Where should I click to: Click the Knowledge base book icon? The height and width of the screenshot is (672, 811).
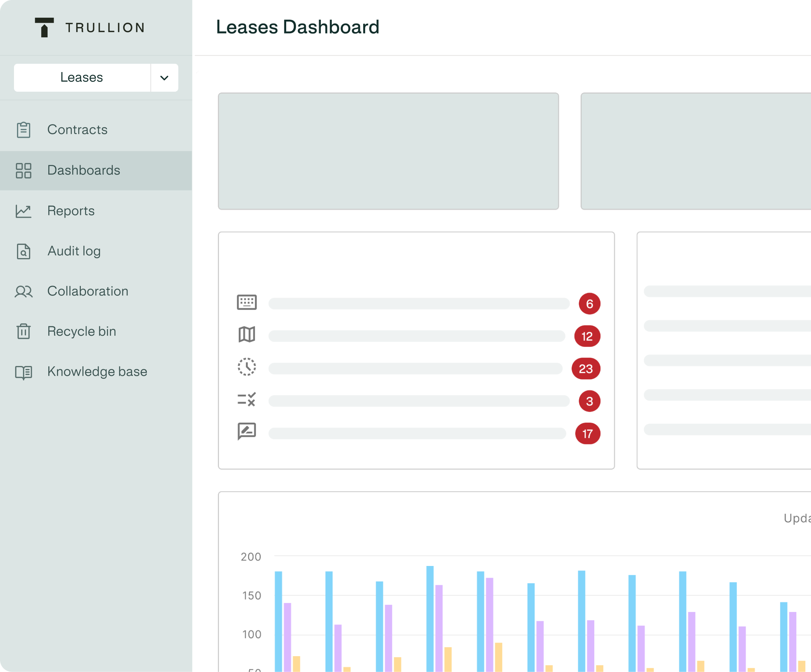pyautogui.click(x=23, y=372)
